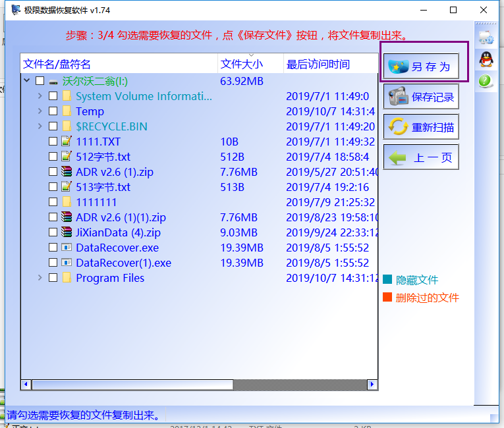Viewport: 504px width, 428px height.
Task: Collapse the 沃尔沃二翁(I:) drive node
Action: pyautogui.click(x=27, y=80)
